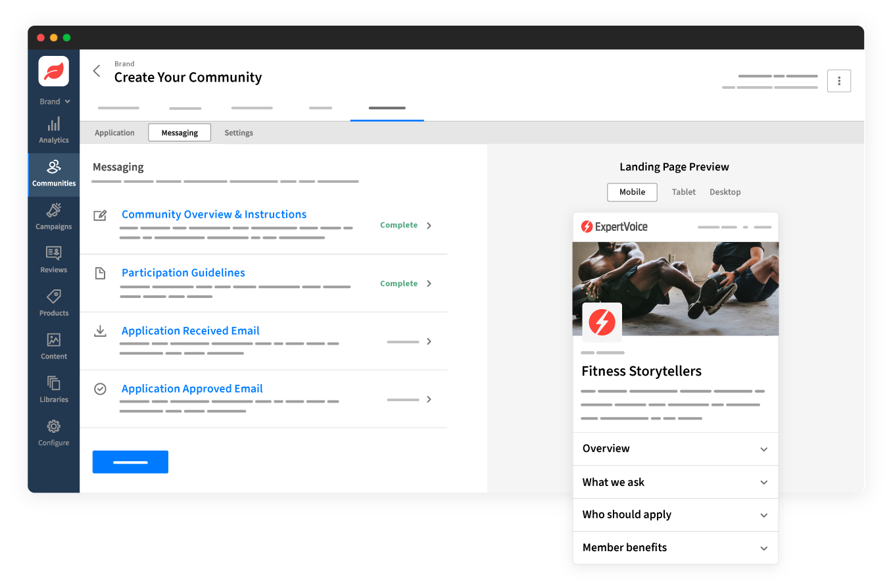Click chevron on Application Approved Email row
893x588 pixels.
[x=429, y=399]
